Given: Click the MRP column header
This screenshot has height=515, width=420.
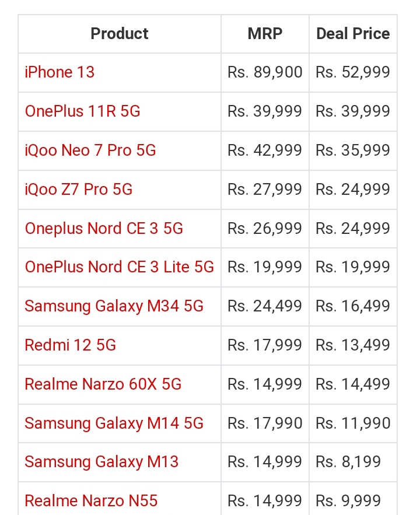Looking at the screenshot, I should tap(265, 34).
